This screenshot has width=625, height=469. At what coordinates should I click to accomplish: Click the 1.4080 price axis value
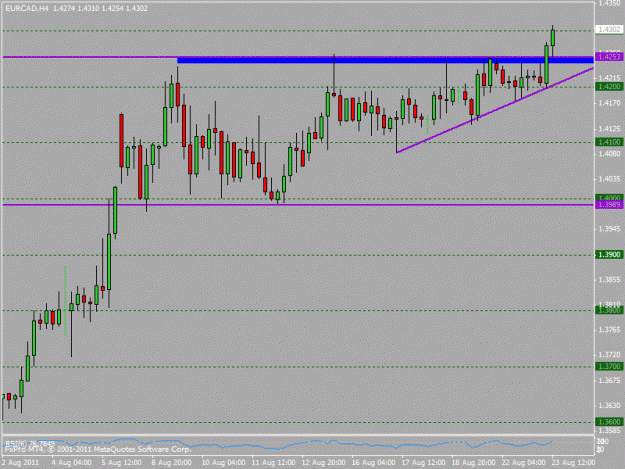tap(609, 153)
